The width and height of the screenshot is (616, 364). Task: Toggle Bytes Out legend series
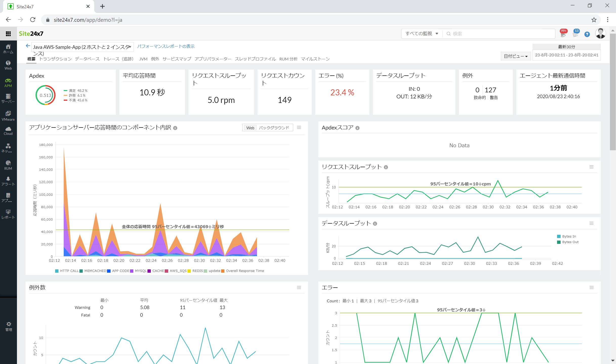click(568, 242)
